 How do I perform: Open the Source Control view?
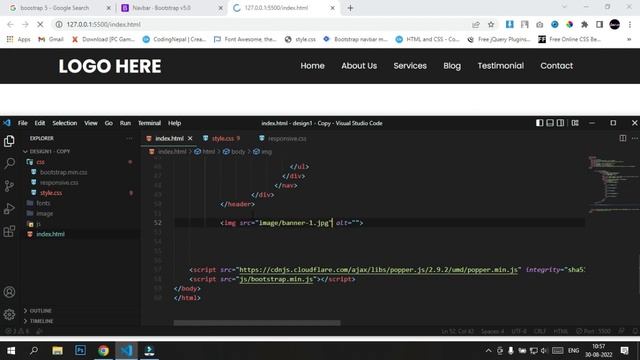pyautogui.click(x=9, y=186)
